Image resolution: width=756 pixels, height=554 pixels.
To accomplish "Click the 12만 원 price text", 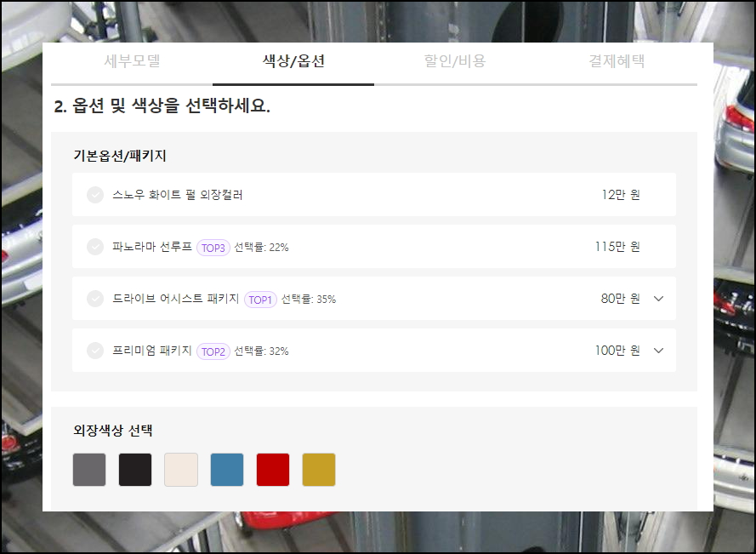I will 621,195.
